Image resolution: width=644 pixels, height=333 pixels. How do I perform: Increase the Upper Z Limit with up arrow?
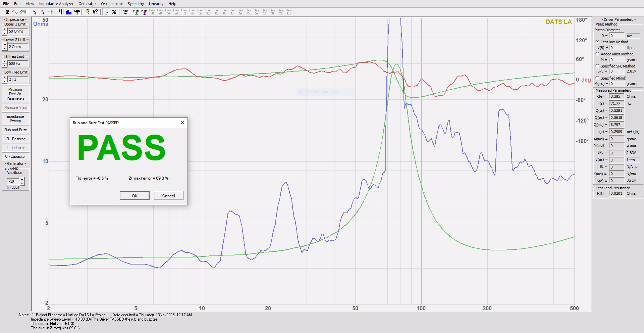coord(5,30)
